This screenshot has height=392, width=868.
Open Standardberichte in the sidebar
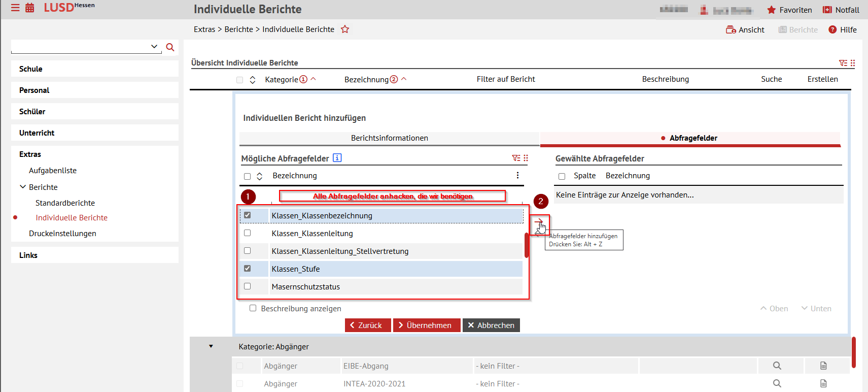click(65, 203)
